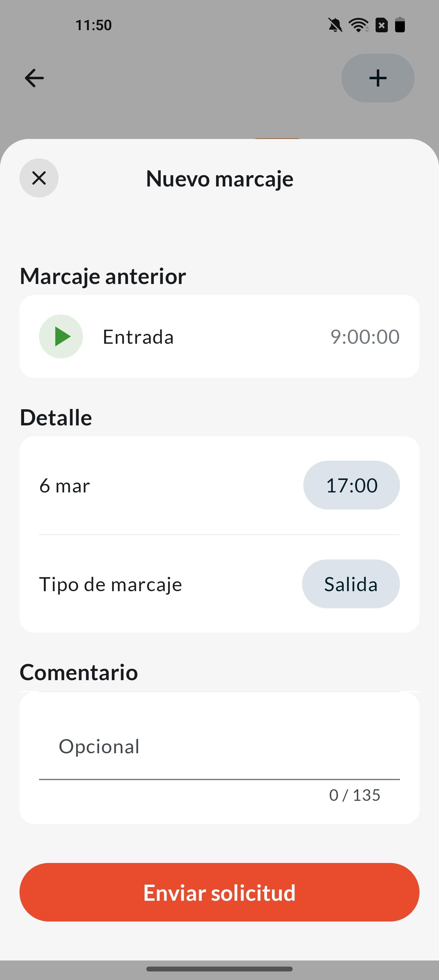
Task: Tap the system clock showing 11:50
Action: tap(94, 26)
